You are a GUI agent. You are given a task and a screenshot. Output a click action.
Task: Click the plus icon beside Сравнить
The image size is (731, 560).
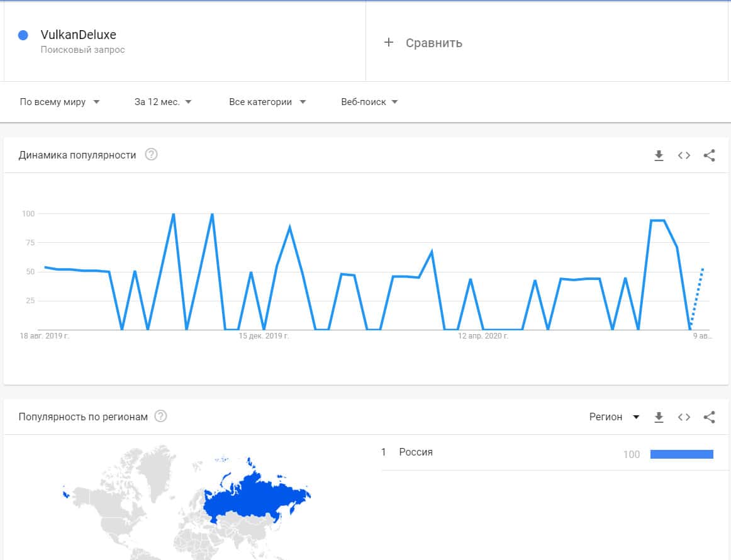(389, 42)
